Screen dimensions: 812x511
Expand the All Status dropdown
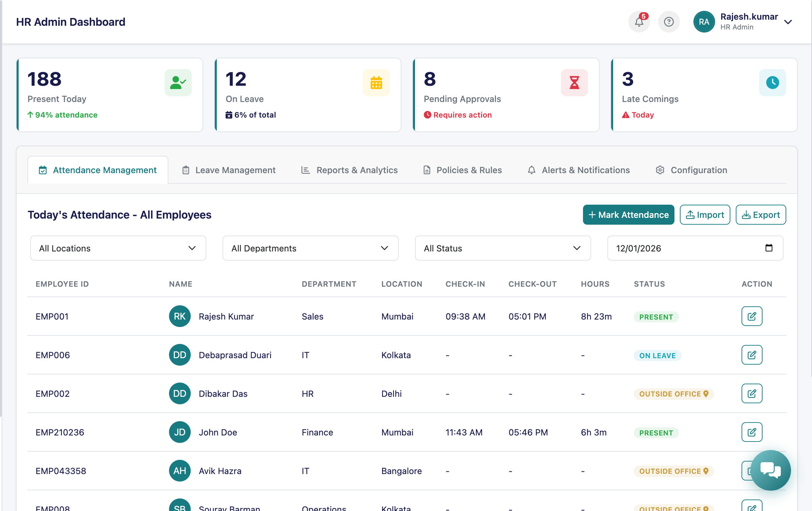(x=502, y=248)
